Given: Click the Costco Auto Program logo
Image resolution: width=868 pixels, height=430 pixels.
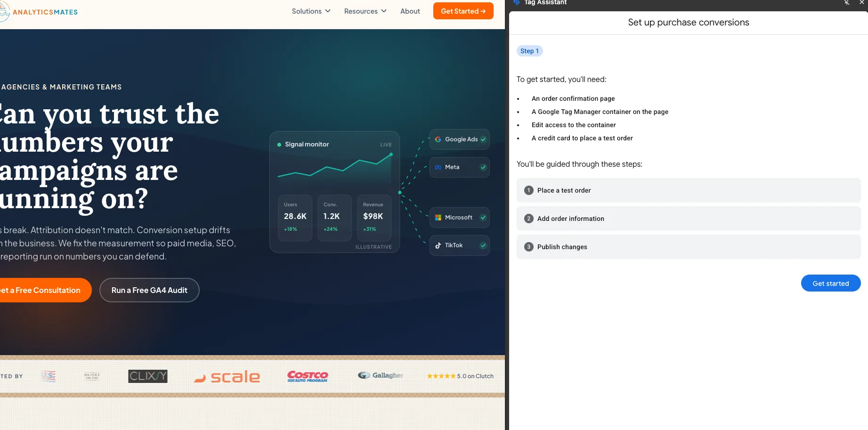Looking at the screenshot, I should pos(308,376).
